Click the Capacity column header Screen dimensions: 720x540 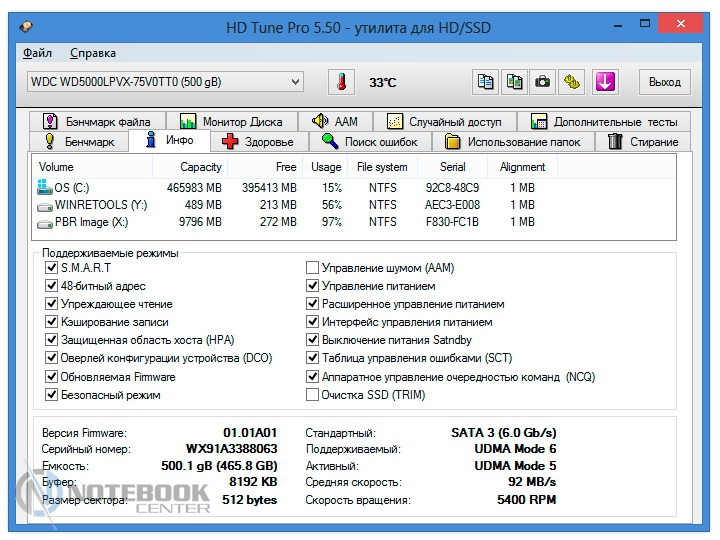pos(200,167)
